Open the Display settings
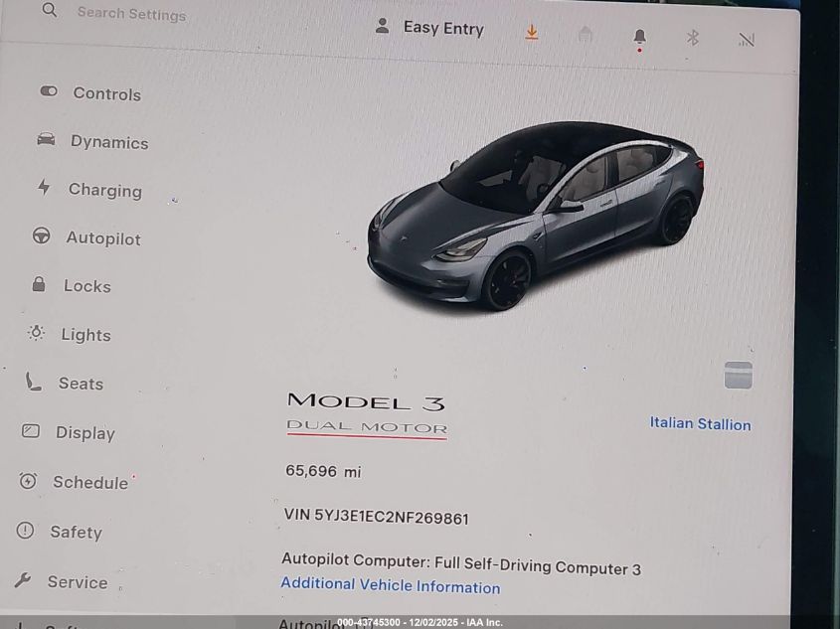The width and height of the screenshot is (840, 629). [68, 432]
